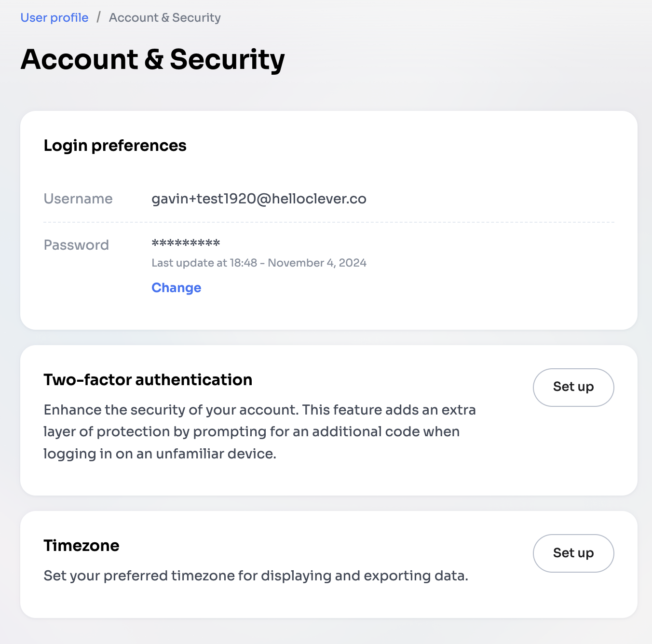Click the breadcrumb slash separator
Screen dimensions: 652x644
click(98, 17)
